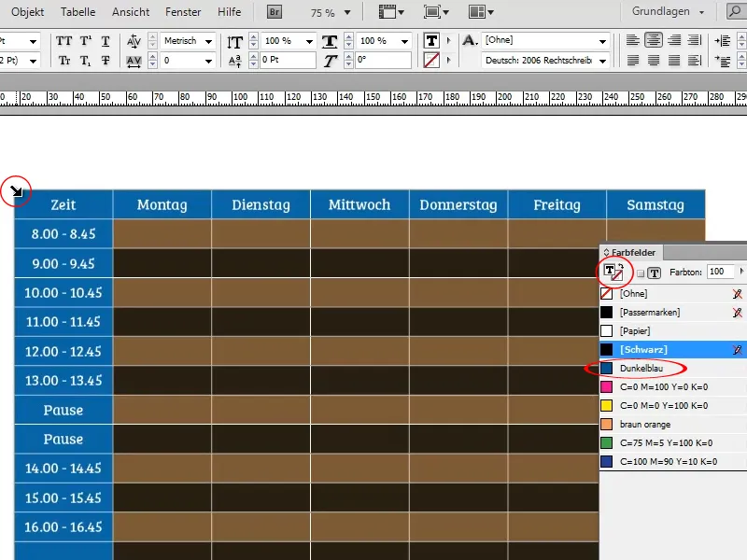This screenshot has height=560, width=747.
Task: Justify text with last line centered
Action: [x=653, y=61]
